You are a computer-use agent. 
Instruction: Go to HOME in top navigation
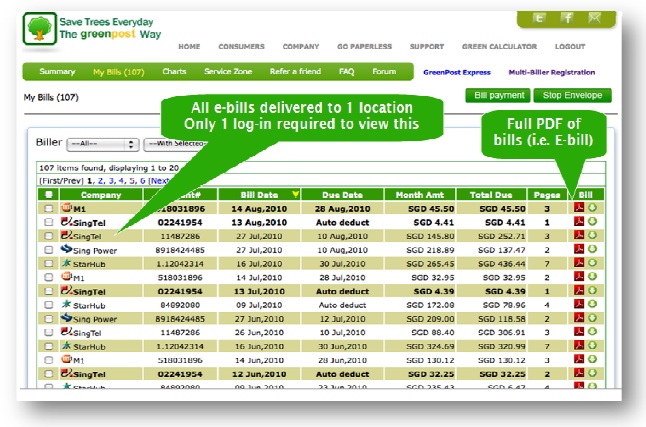[x=189, y=47]
